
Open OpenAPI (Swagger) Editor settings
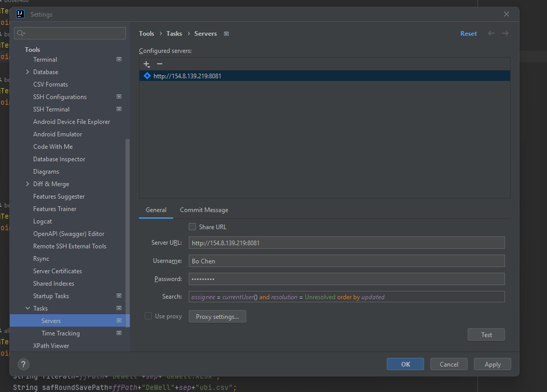[69, 234]
